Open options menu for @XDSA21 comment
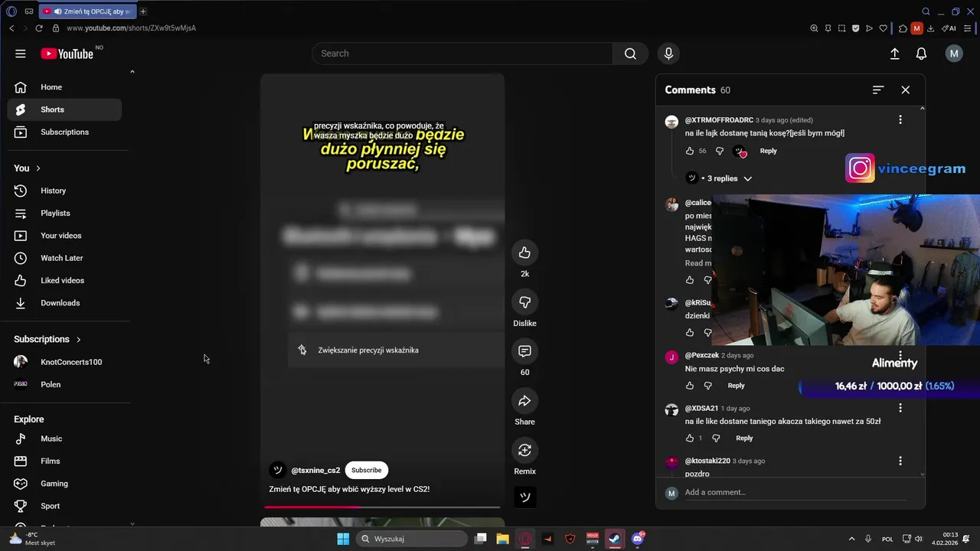This screenshot has height=551, width=980. pyautogui.click(x=900, y=409)
